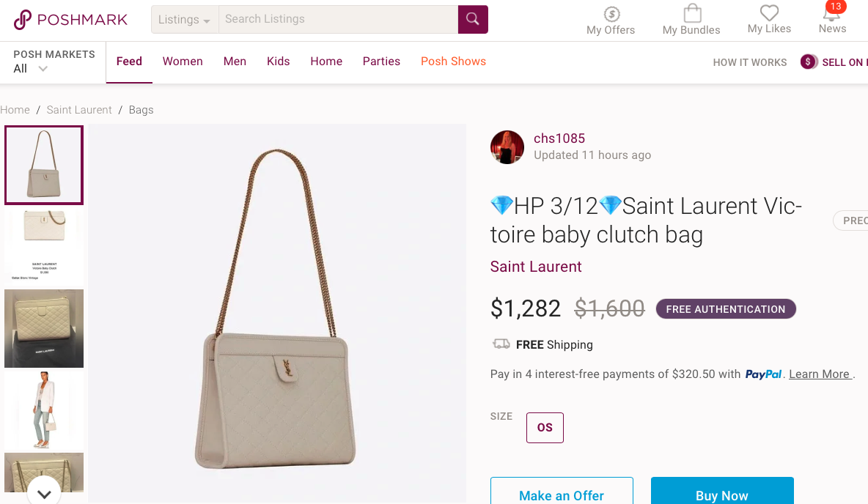
Task: Click the Poshmark logo icon
Action: (23, 20)
